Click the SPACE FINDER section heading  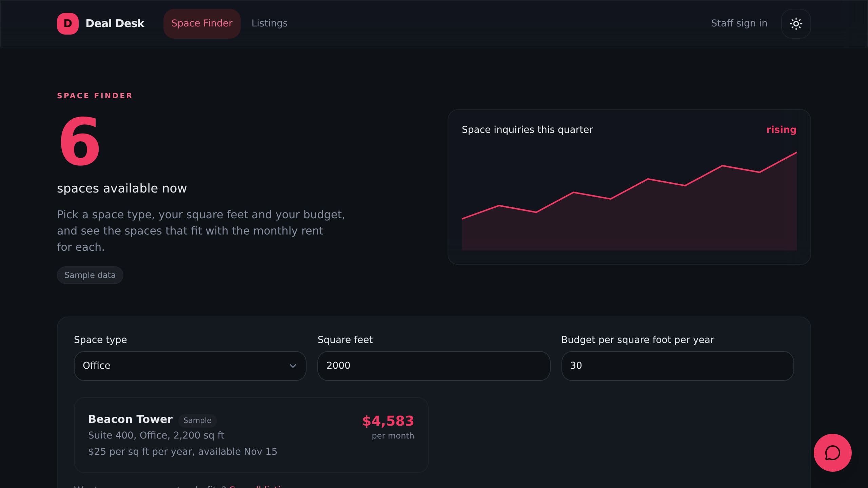[x=95, y=96]
